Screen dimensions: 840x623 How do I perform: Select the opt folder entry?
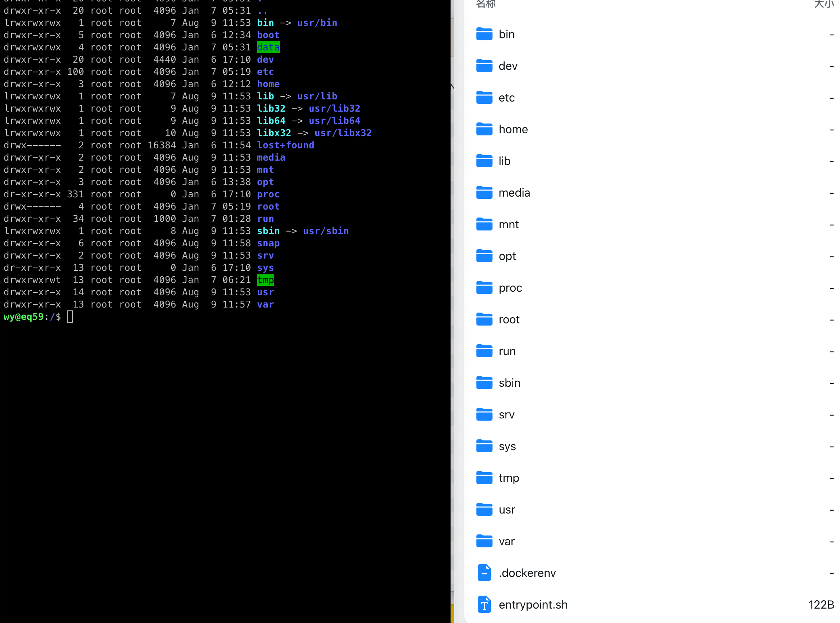(507, 256)
